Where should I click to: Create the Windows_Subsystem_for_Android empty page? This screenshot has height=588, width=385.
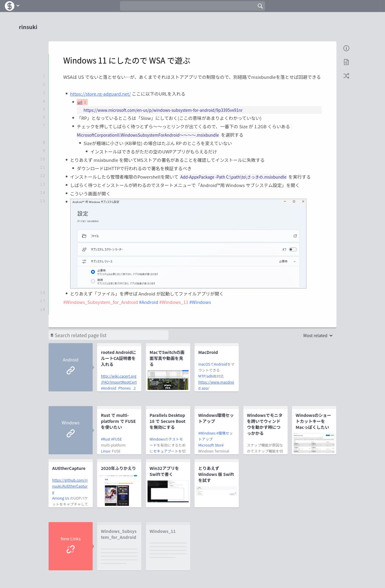pos(119,546)
